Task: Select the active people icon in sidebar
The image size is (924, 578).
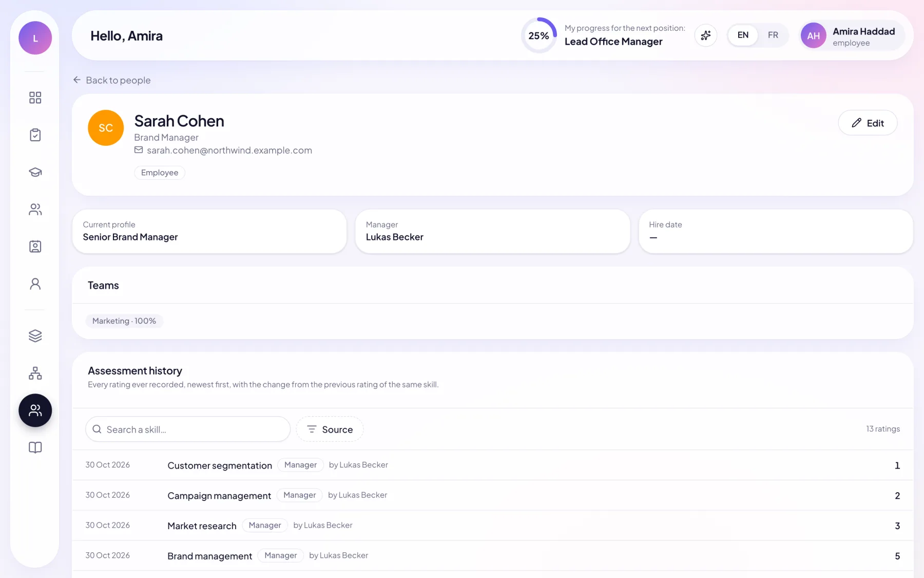Action: pyautogui.click(x=35, y=411)
